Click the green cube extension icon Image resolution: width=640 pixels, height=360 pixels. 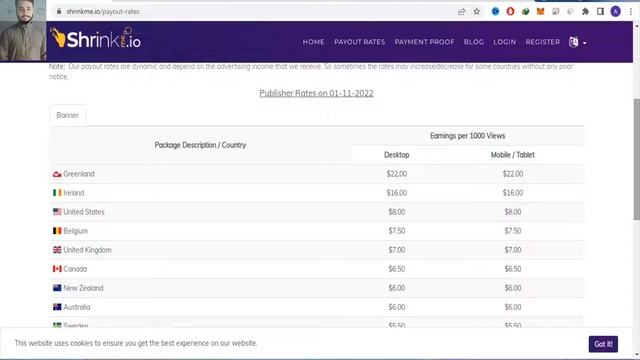(525, 11)
